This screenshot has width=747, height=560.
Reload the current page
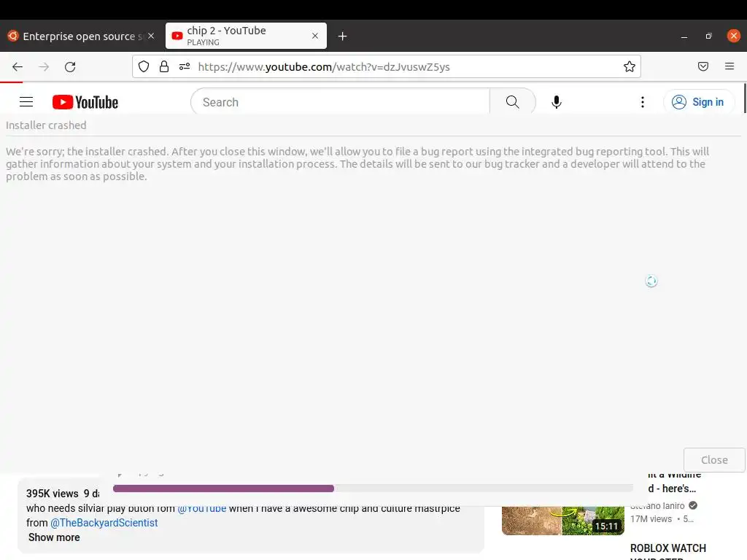click(70, 66)
